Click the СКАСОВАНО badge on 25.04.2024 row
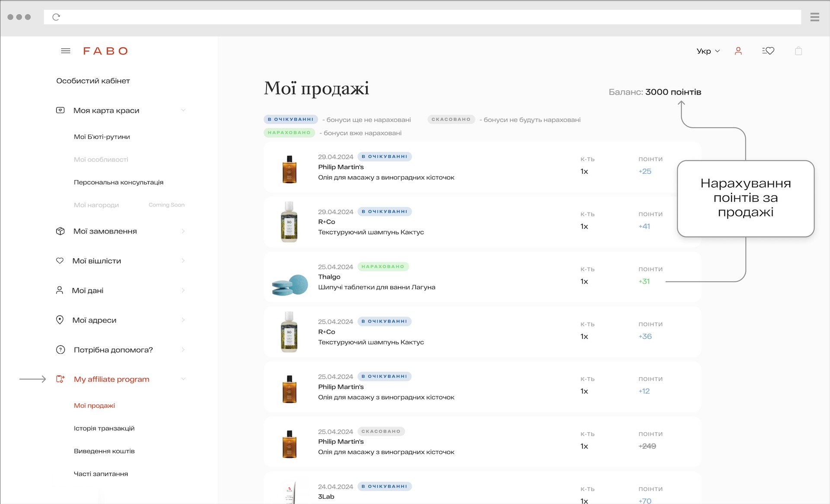The image size is (830, 504). click(x=381, y=431)
